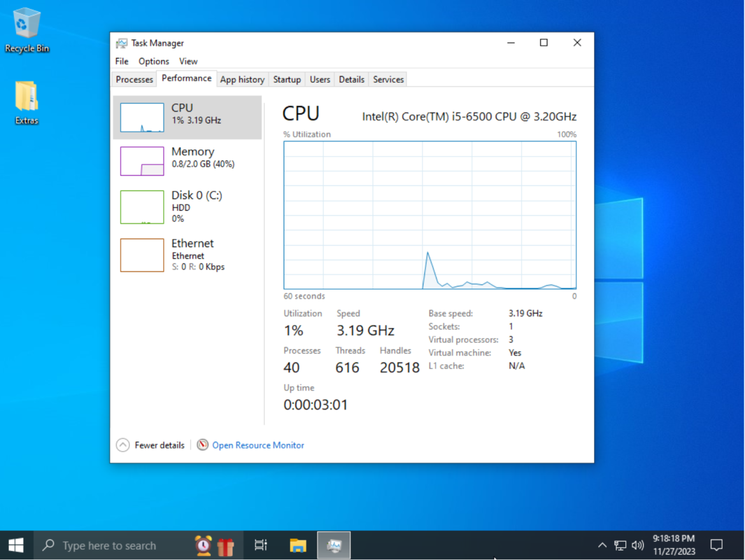This screenshot has height=560, width=745.
Task: Select the Extras folder on desktop
Action: point(27,102)
